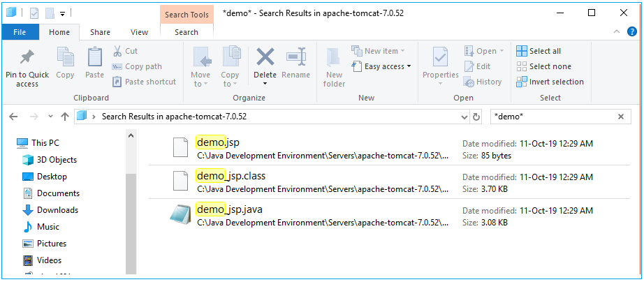
Task: Click navigation pane scroll up arrow
Action: click(131, 135)
